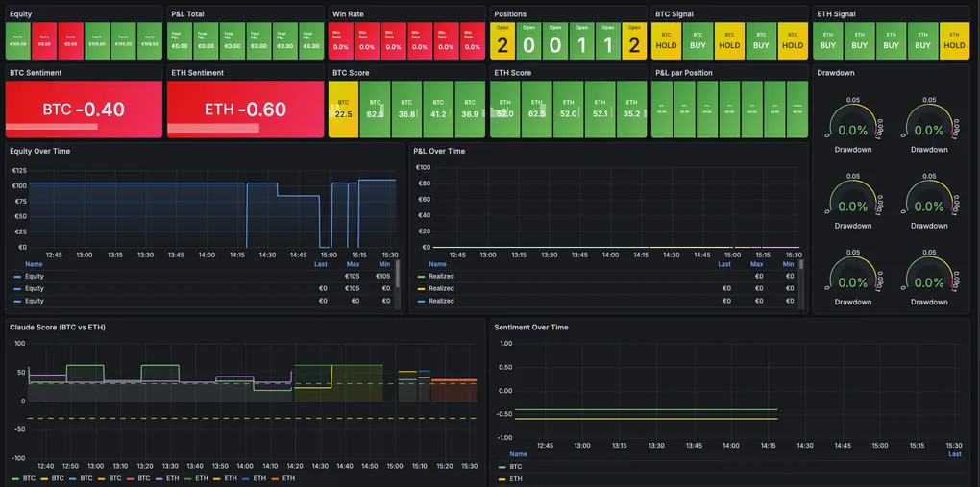This screenshot has height=487, width=980.
Task: Open the Drawdown panel title menu
Action: pos(835,72)
